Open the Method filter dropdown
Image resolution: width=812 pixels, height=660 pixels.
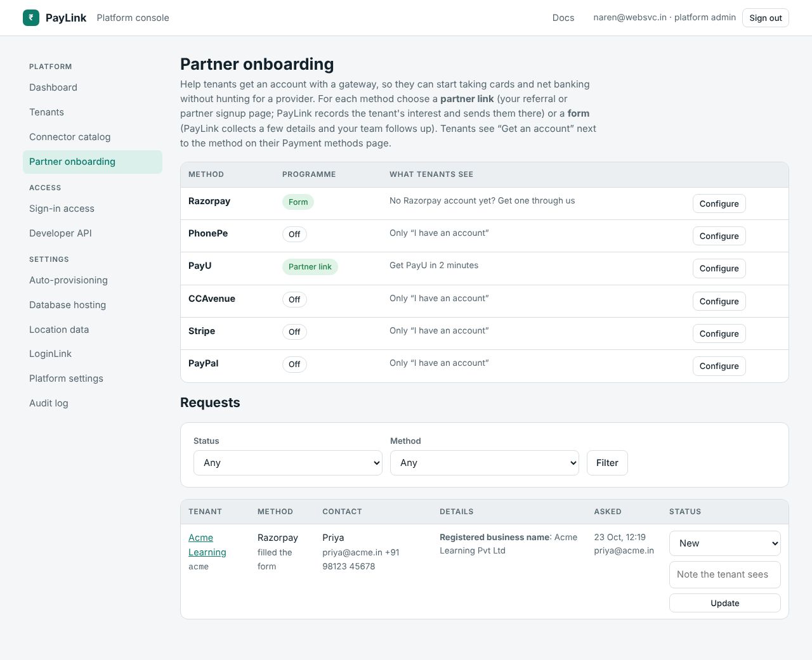(x=485, y=463)
